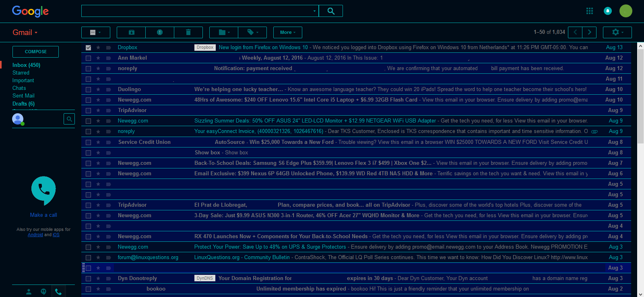This screenshot has height=297, width=644.
Task: Click the Google logo
Action: tap(30, 11)
